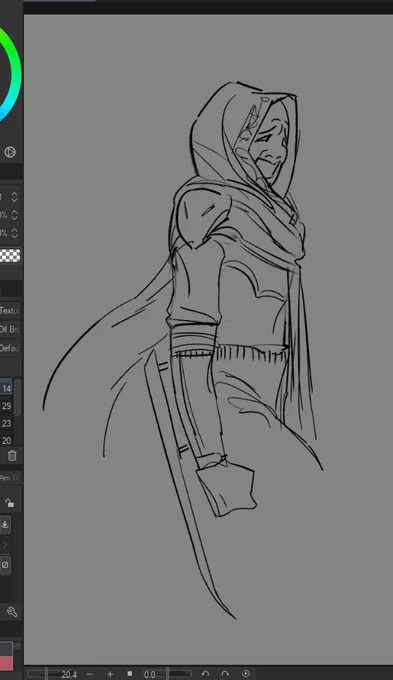Toggle the unlocked padlock icon
393x680 pixels.
point(10,503)
